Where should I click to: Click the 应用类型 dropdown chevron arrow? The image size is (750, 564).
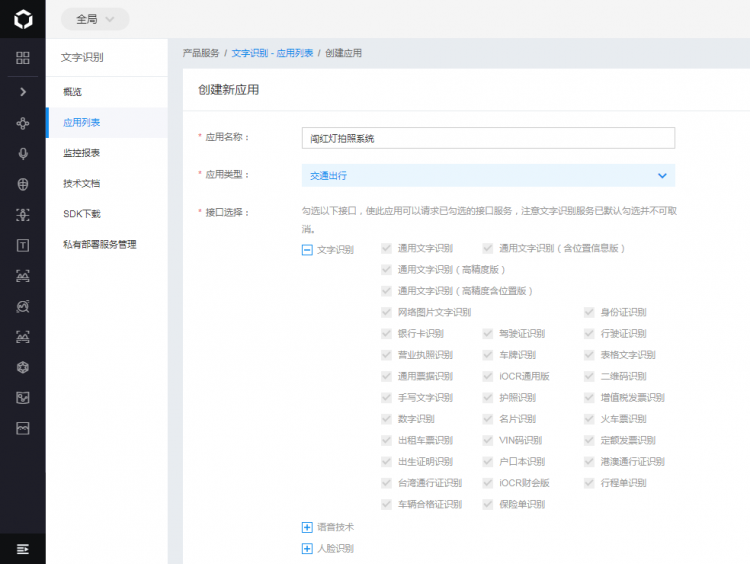pos(662,176)
